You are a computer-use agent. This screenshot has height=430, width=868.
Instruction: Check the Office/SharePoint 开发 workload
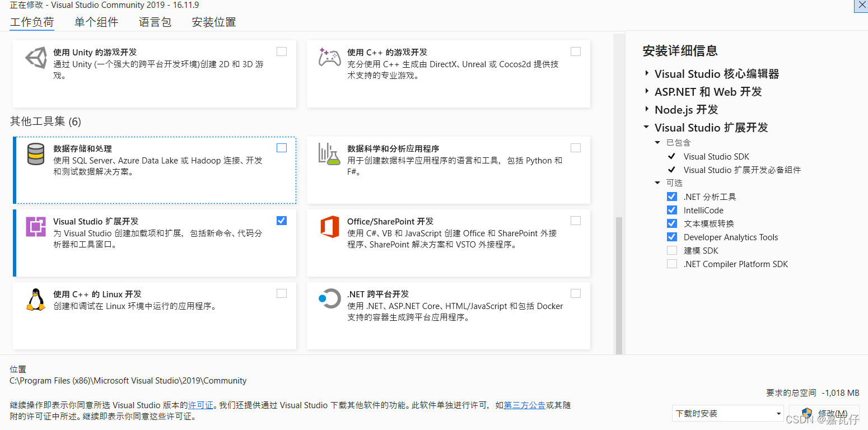coord(576,221)
